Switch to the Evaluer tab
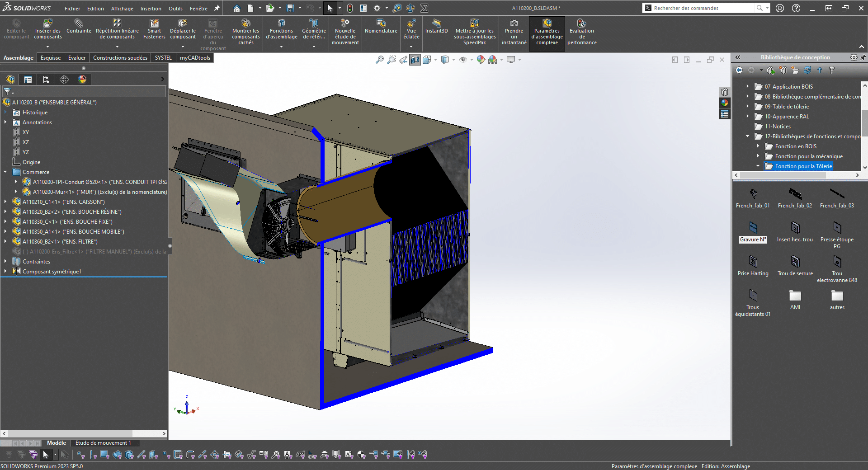The image size is (868, 470). 77,58
